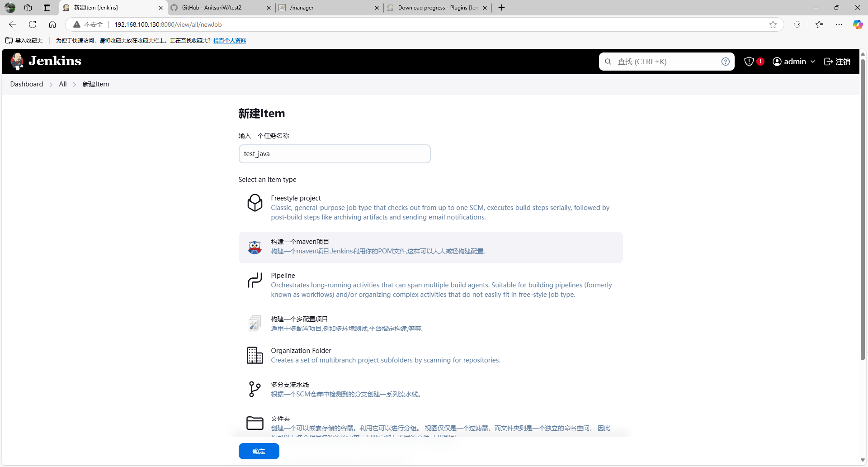Click the search help question mark icon
The height and width of the screenshot is (467, 868).
(725, 62)
